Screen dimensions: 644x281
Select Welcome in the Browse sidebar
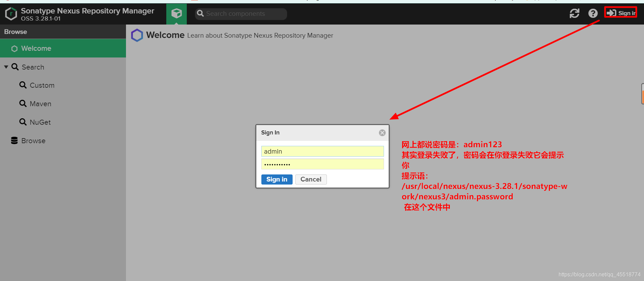(63, 48)
